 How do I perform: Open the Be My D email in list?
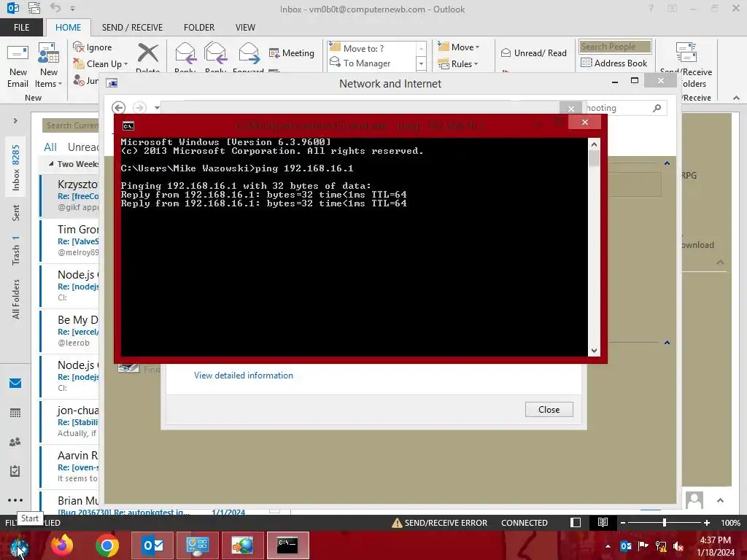coord(69,331)
